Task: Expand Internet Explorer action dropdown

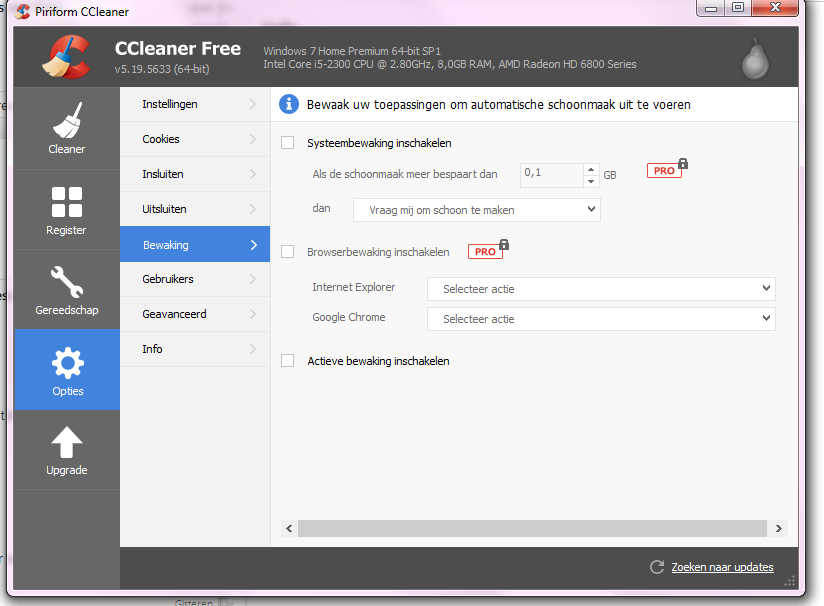Action: pos(601,289)
